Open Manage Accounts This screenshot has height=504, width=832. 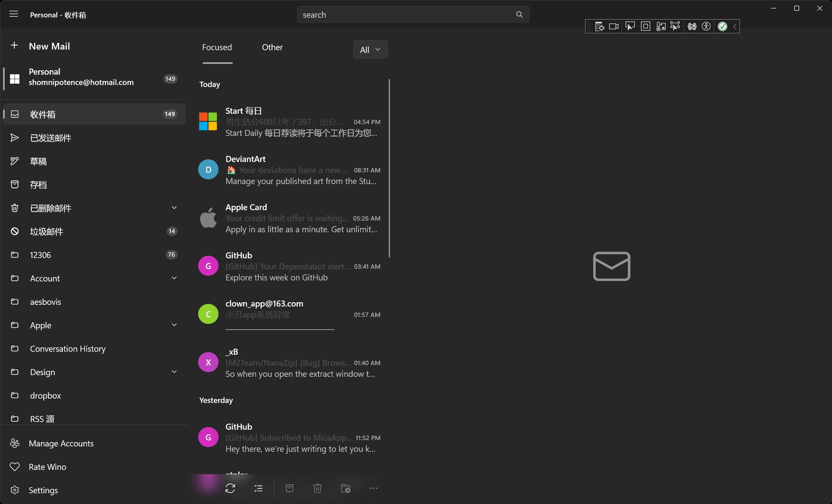(61, 443)
